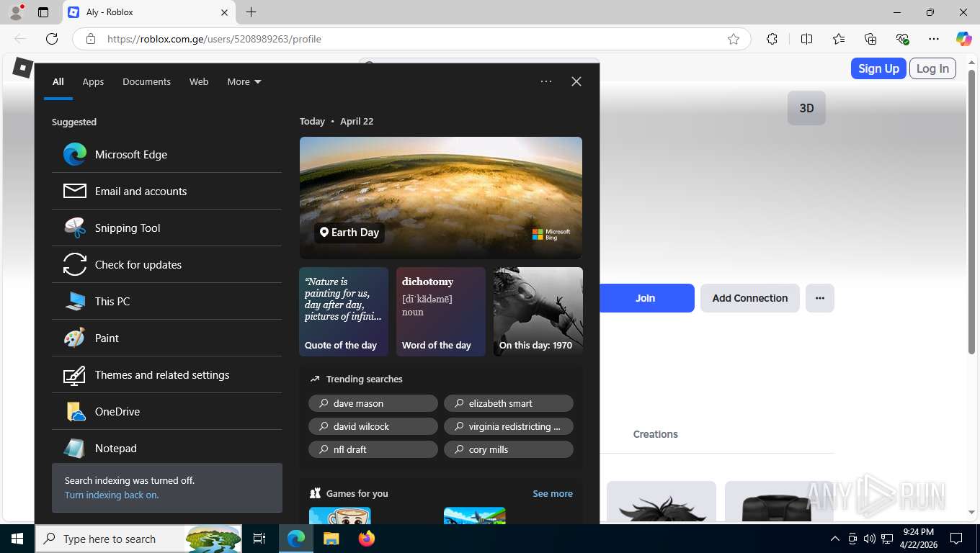Toggle the 3D avatar view
The height and width of the screenshot is (553, 980).
(x=806, y=108)
